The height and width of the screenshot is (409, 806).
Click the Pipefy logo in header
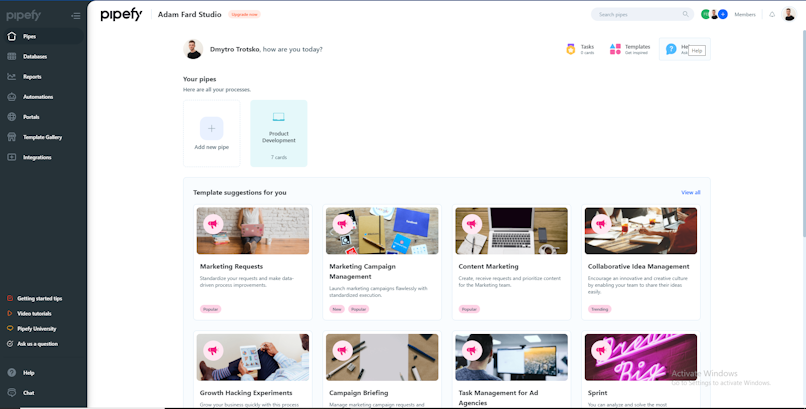tap(121, 14)
